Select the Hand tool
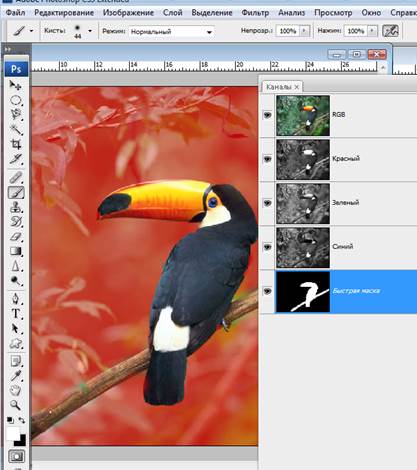 (x=15, y=390)
